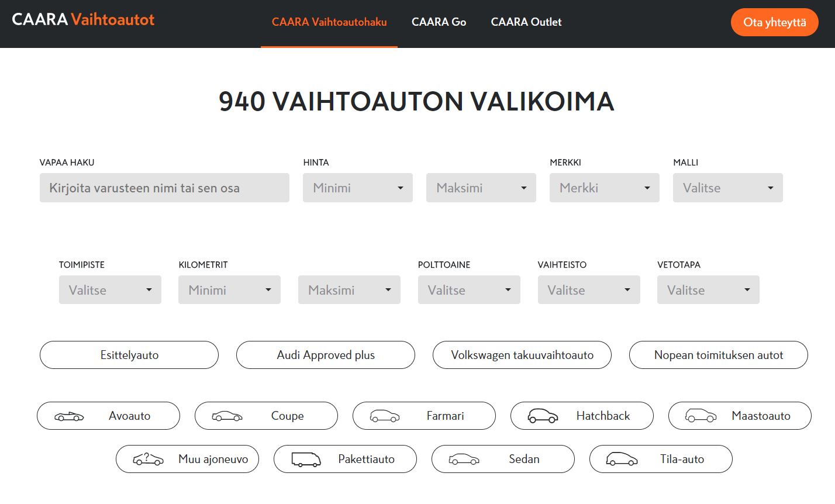Click the Maastoauto SUV icon

(701, 416)
